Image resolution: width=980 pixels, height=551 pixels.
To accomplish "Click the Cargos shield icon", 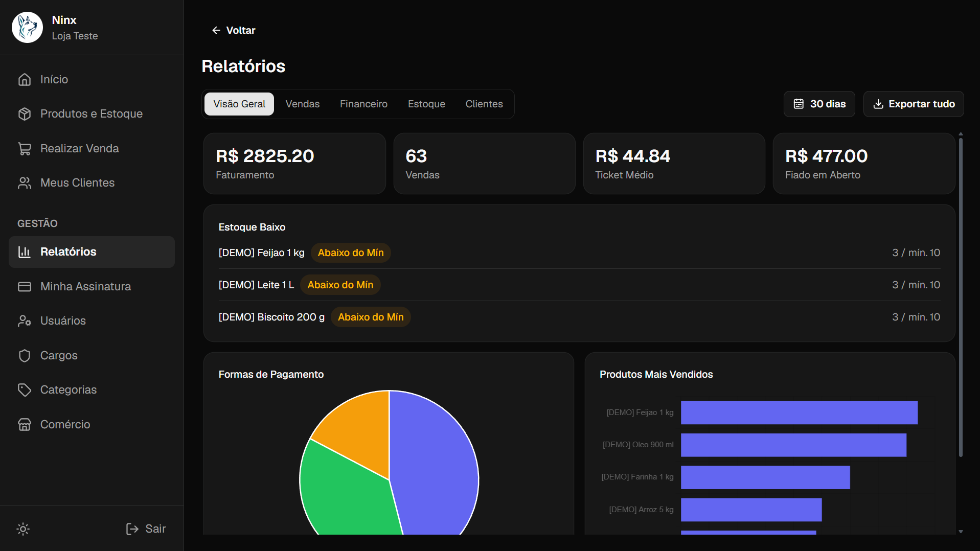I will [25, 356].
